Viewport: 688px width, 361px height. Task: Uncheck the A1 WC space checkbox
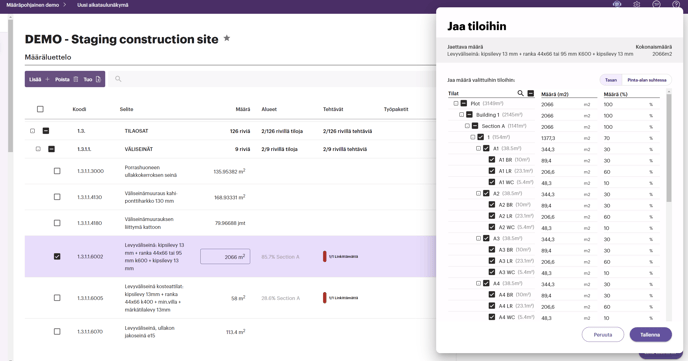point(492,182)
